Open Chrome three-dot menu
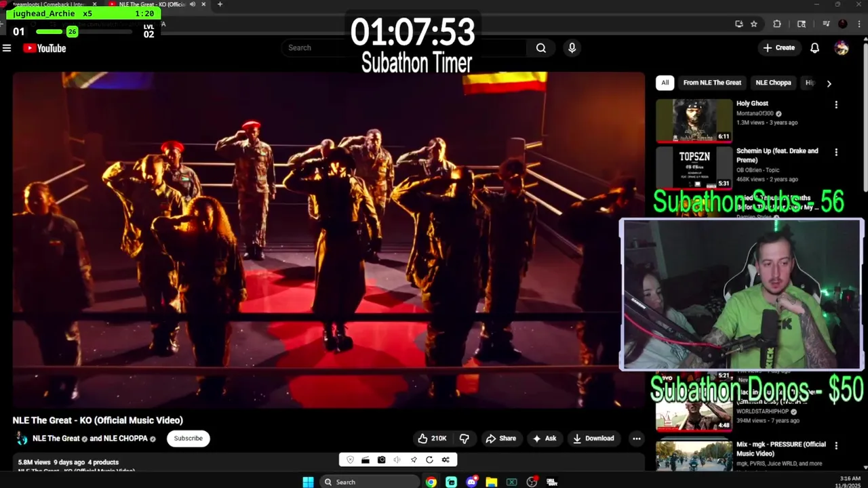Screen dimensions: 868x488 pyautogui.click(x=860, y=24)
